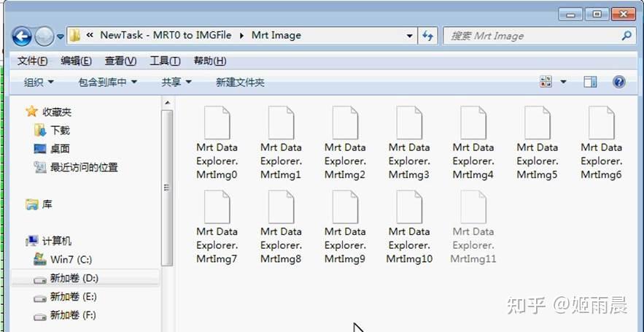The width and height of the screenshot is (644, 332).
Task: Select the Mrt Data Explorer.MrtImg7 file
Action: (x=217, y=227)
